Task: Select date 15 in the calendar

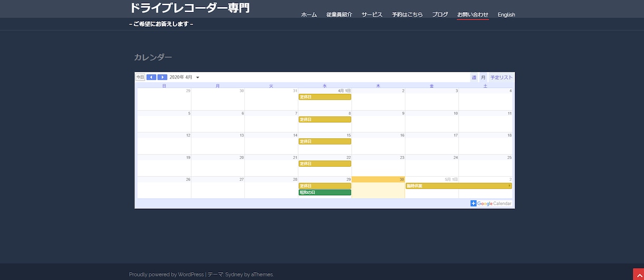Action: tap(348, 136)
